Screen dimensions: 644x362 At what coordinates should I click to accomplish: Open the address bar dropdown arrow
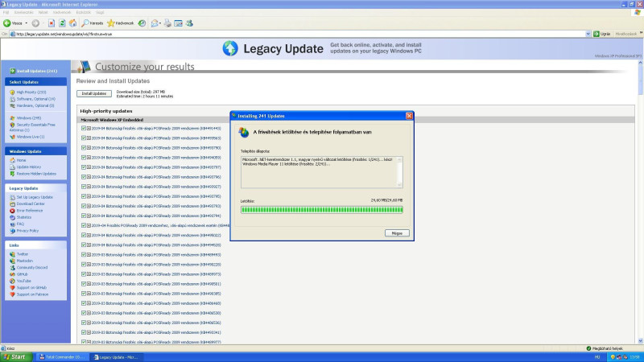(x=588, y=34)
